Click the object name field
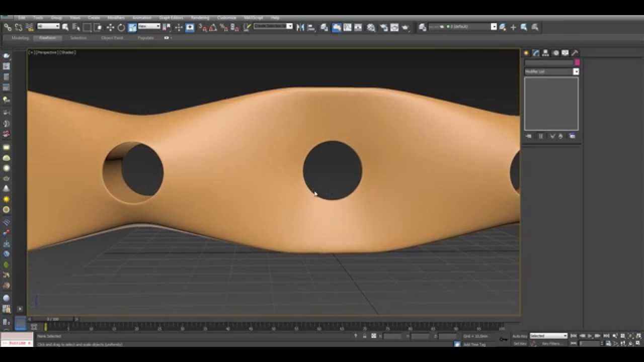The width and height of the screenshot is (644, 362). 549,62
